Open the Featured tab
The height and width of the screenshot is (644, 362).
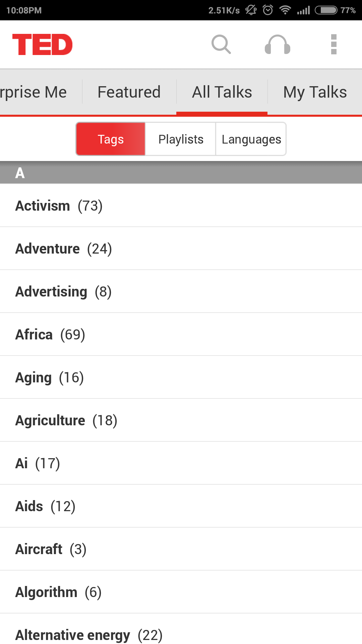coord(129,92)
